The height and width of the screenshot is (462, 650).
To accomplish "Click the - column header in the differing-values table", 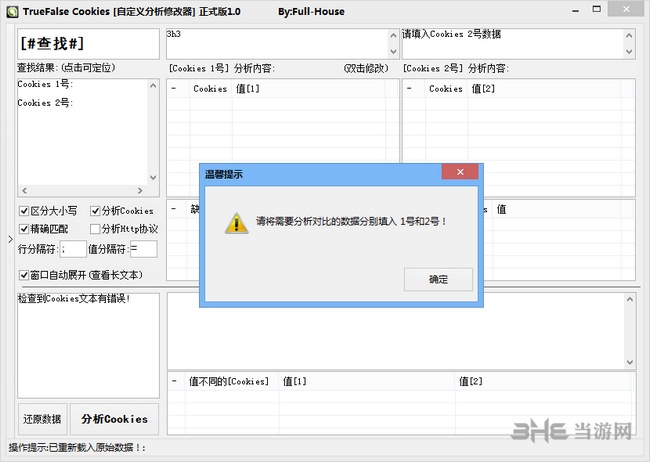I will [x=177, y=381].
